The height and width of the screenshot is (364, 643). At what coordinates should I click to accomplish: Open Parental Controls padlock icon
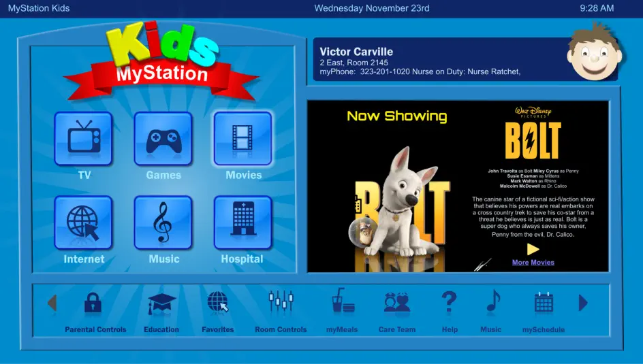(x=93, y=303)
